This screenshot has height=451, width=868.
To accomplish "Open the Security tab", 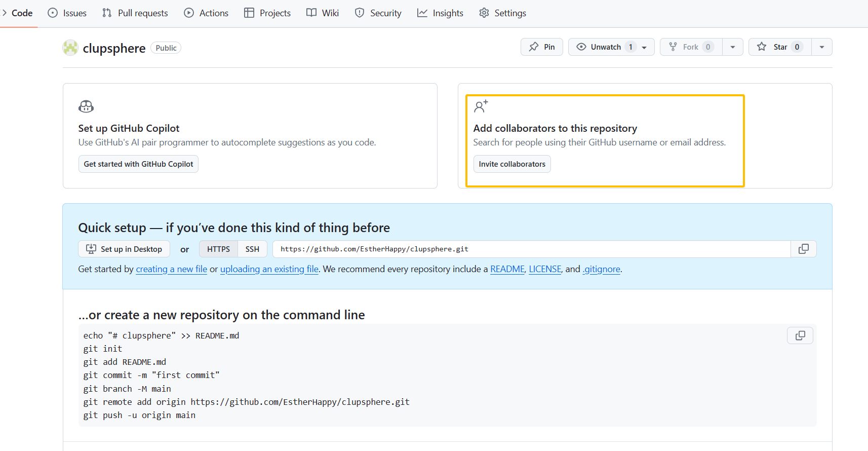I will (378, 13).
